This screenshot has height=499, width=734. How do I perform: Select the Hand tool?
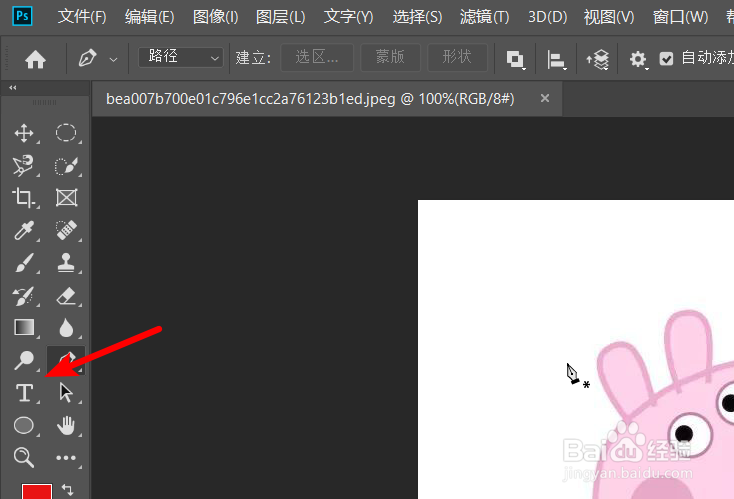coord(66,426)
